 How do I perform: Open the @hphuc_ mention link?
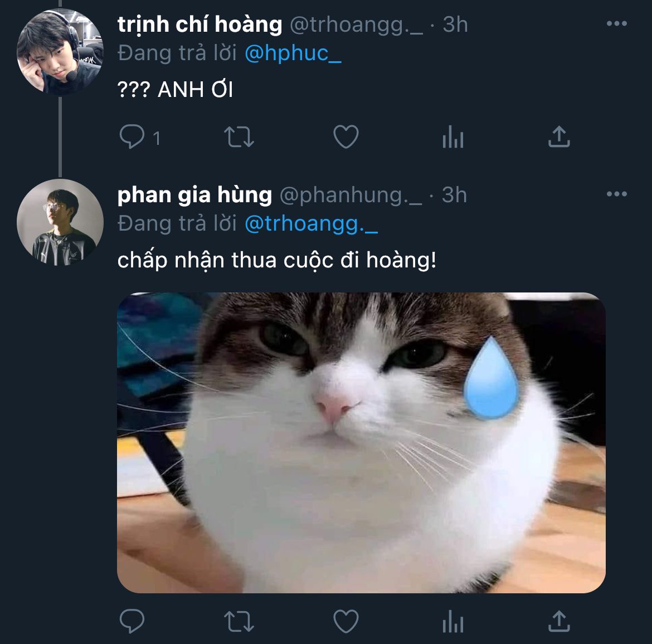coord(293,53)
